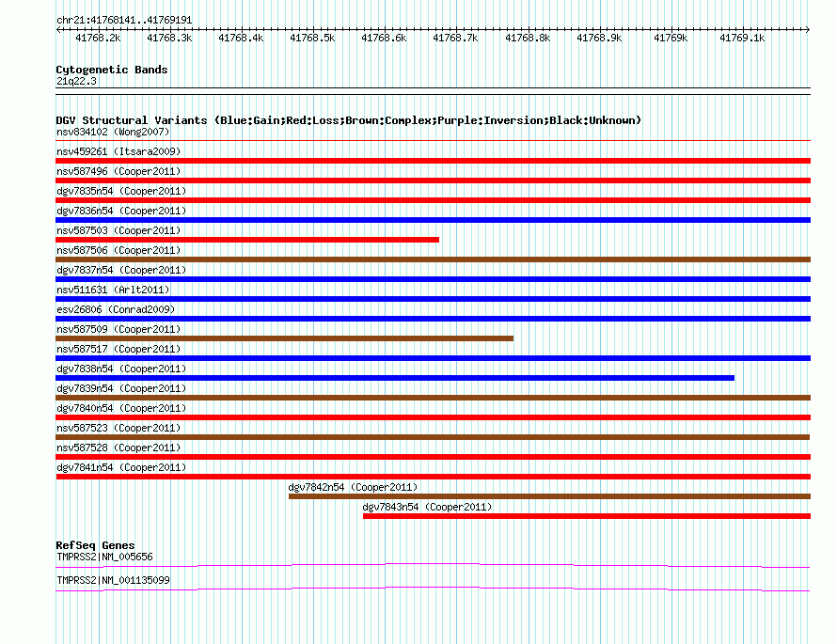Open variant nsv587503 (Cooper2011) label
Screen dimensions: 837x644
tap(118, 230)
